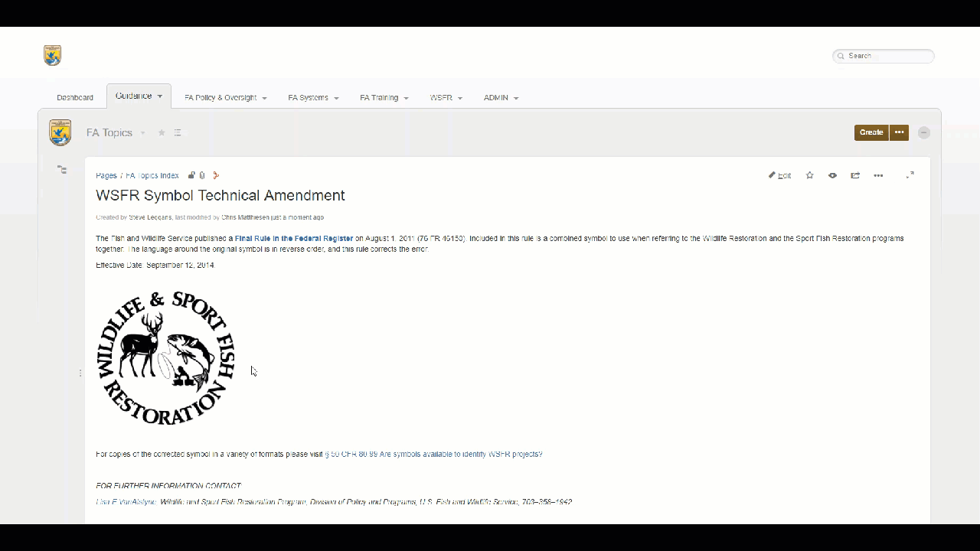The height and width of the screenshot is (551, 980).
Task: Click the sidebar resize handle dots
Action: click(80, 373)
